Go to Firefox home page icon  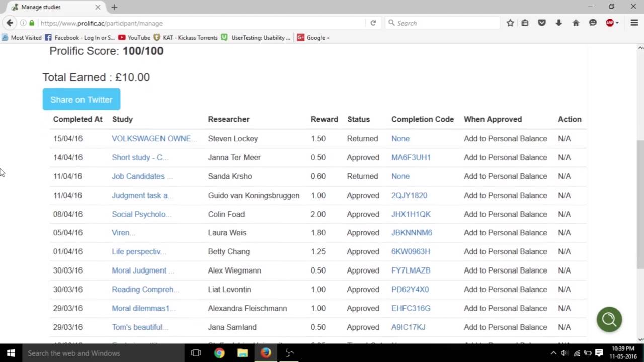[x=576, y=23]
